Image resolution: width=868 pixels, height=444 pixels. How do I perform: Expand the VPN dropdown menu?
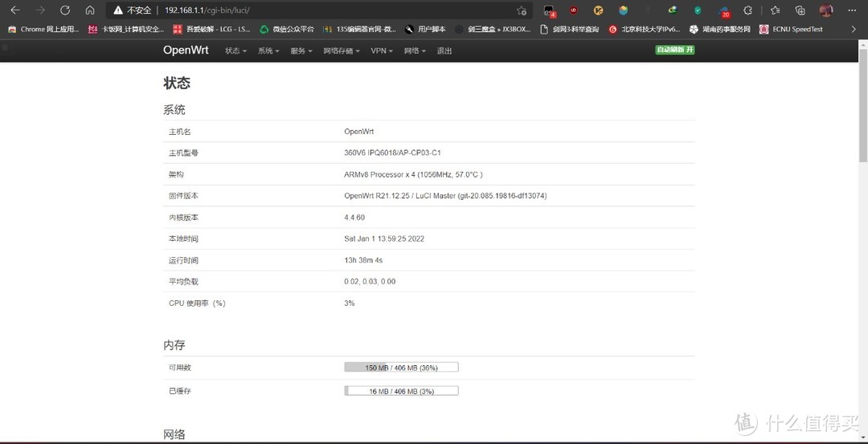pyautogui.click(x=382, y=51)
